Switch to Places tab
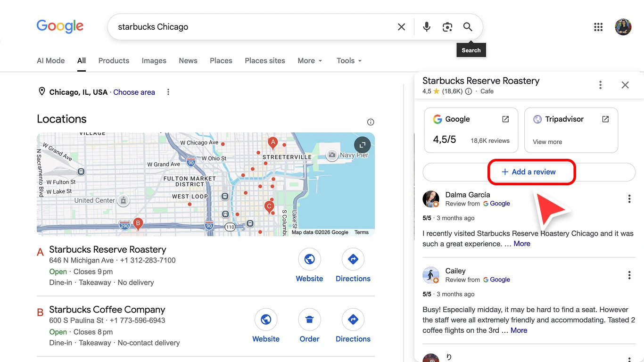Screen dimensions: 644x362 (221, 61)
